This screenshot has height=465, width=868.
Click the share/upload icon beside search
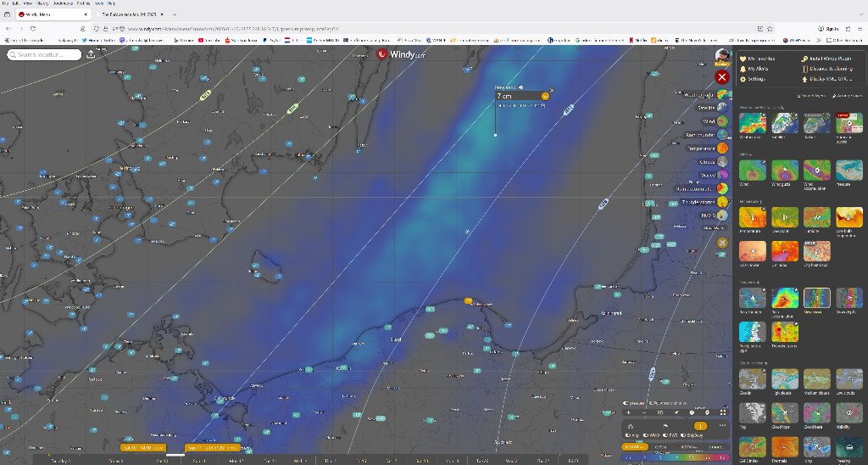pos(91,54)
